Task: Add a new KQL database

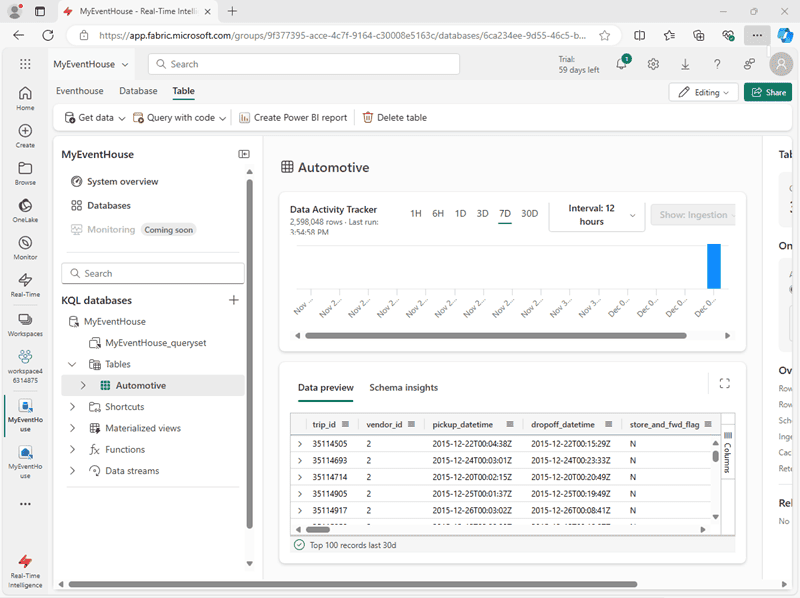Action: coord(234,300)
